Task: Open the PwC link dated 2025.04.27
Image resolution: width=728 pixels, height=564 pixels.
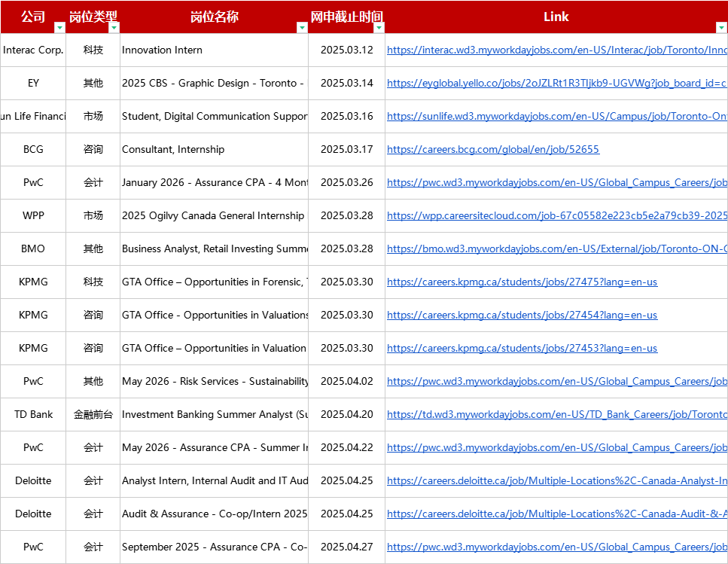Action: [556, 547]
